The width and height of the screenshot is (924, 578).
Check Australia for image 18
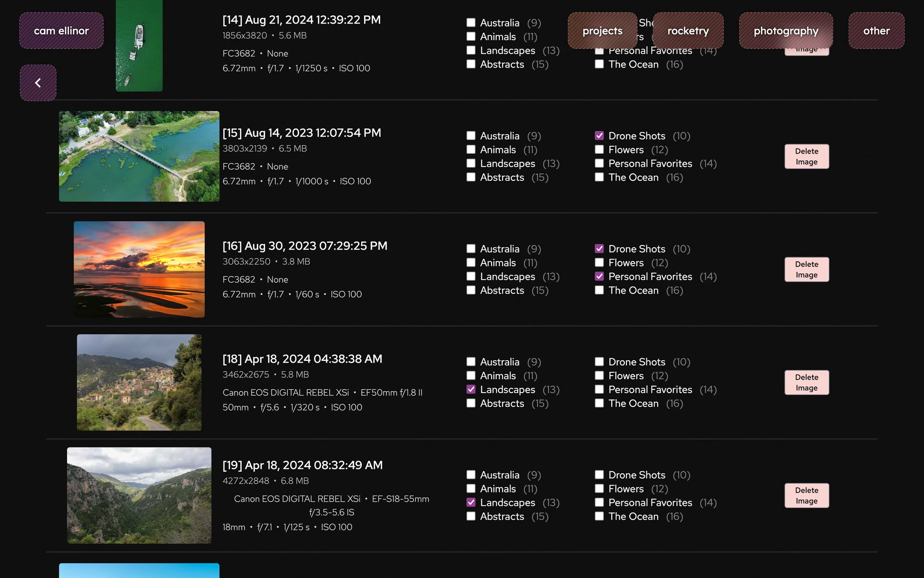coord(471,362)
